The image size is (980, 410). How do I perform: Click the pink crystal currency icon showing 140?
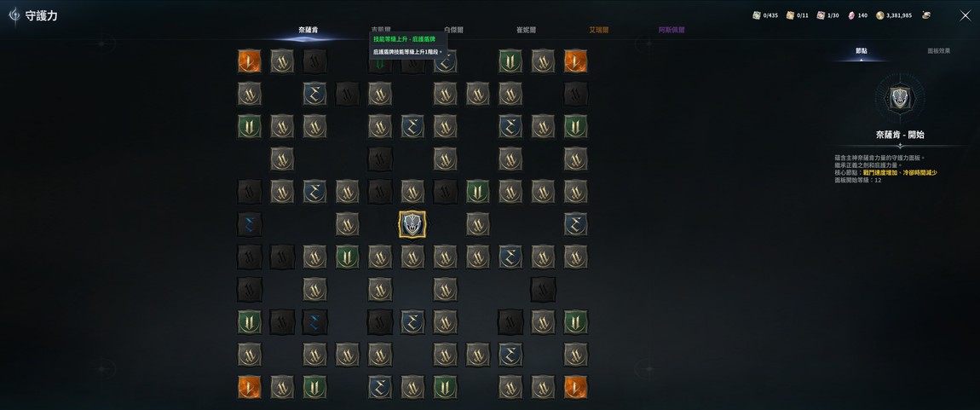coord(851,15)
